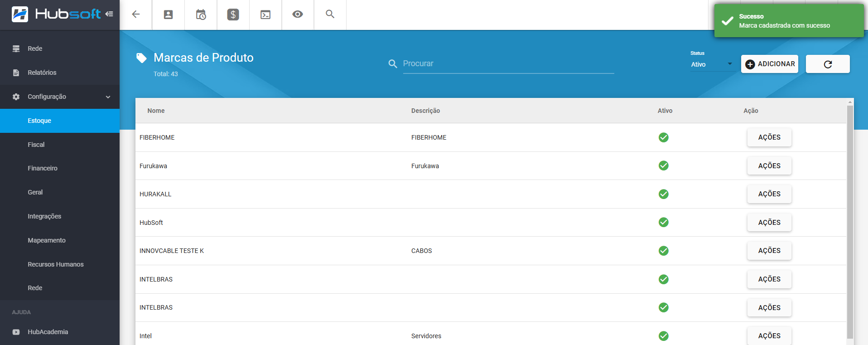Open the terminal console toolbar icon
Viewport: 868px width, 345px height.
click(x=265, y=15)
